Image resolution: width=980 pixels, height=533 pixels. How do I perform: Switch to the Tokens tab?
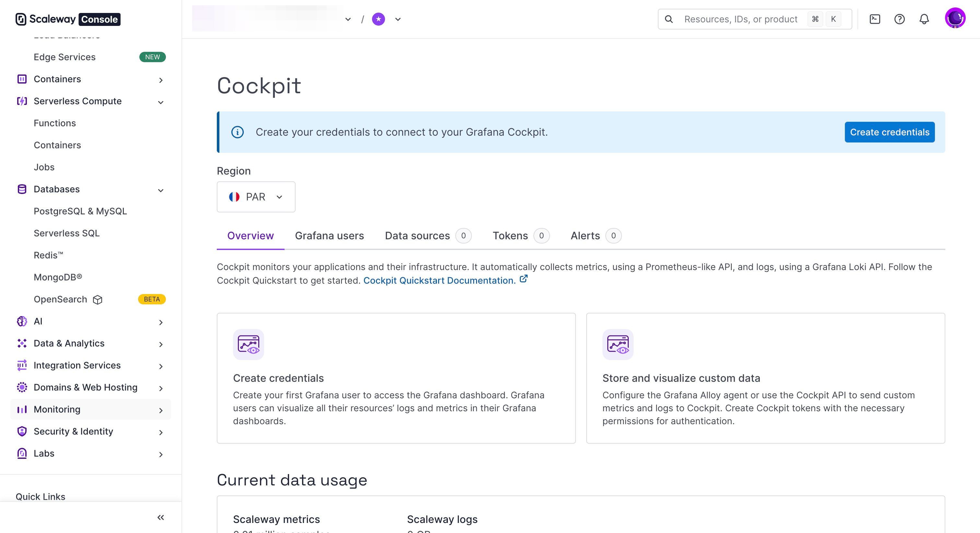[x=510, y=236]
